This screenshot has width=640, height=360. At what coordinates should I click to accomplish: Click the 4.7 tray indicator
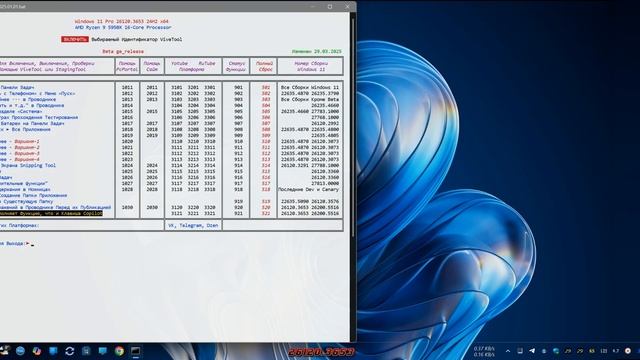coord(616,351)
